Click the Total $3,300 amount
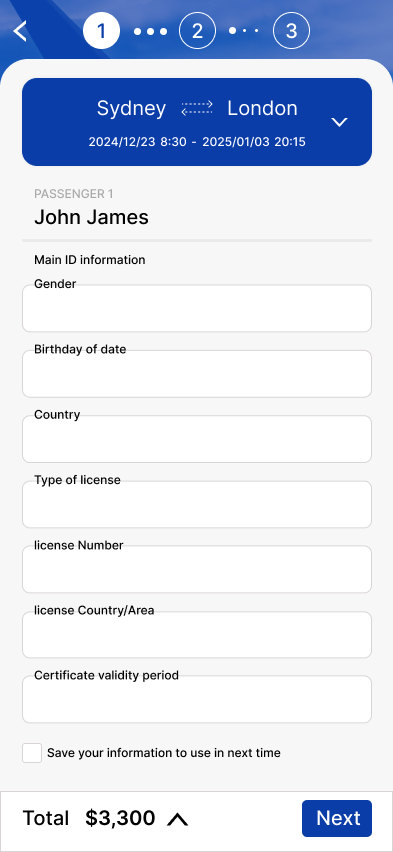The height and width of the screenshot is (852, 393). click(120, 818)
